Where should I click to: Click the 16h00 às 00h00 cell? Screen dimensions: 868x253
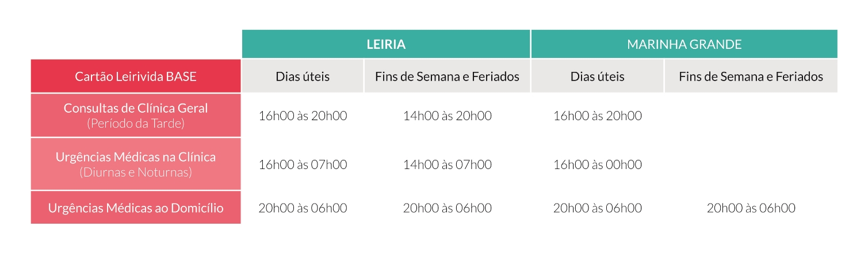coord(597,164)
